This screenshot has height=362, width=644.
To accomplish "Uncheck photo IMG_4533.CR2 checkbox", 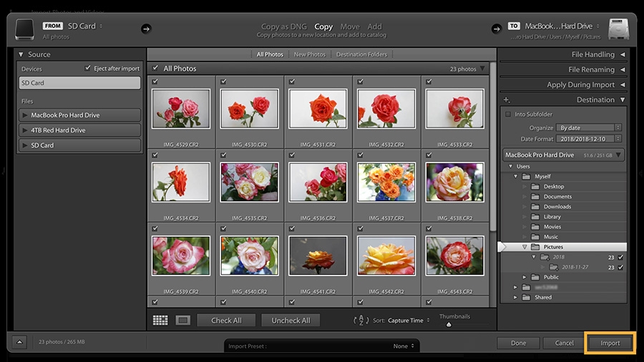I will [x=429, y=82].
